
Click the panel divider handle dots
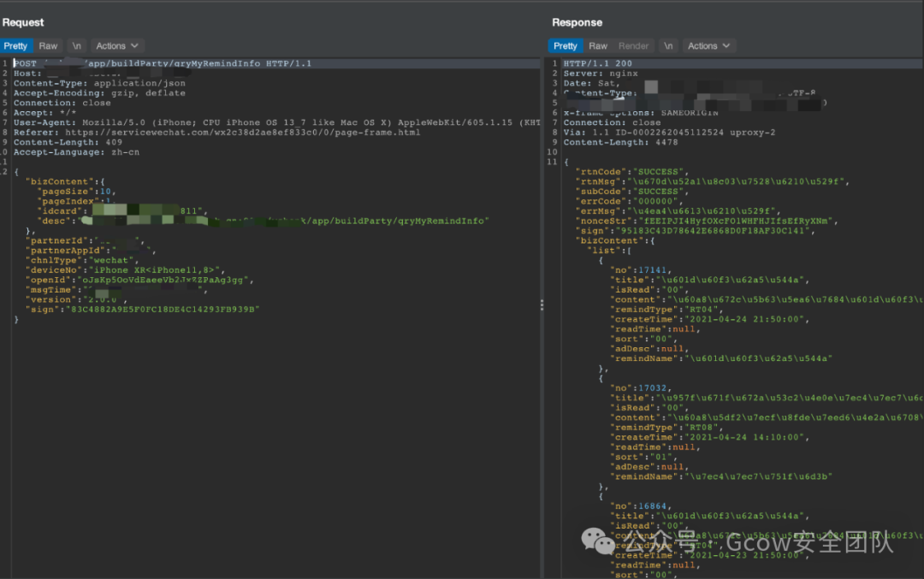coord(542,304)
